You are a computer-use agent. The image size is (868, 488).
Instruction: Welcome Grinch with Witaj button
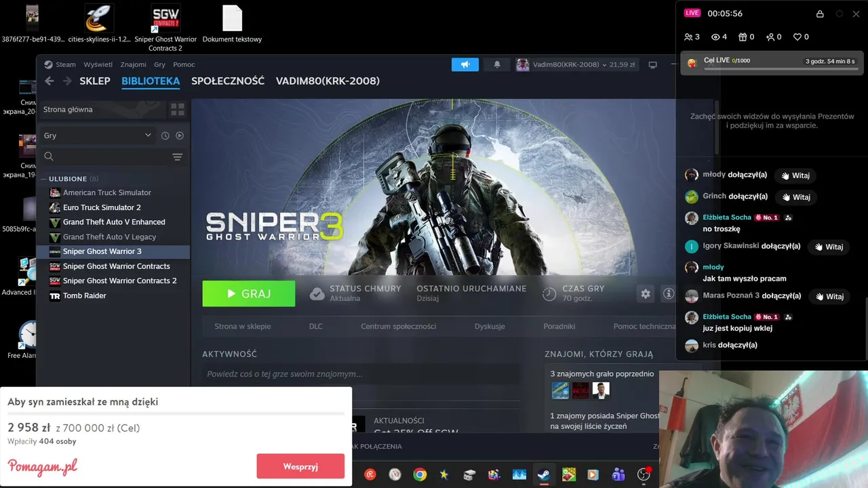pyautogui.click(x=795, y=197)
